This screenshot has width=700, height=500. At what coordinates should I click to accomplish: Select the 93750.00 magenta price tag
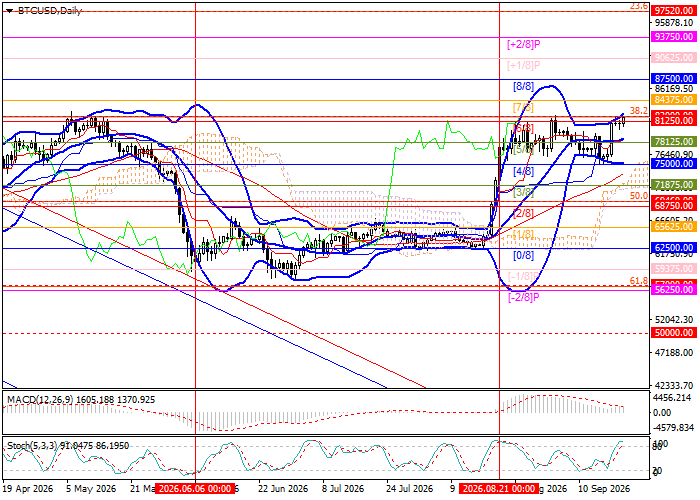point(674,37)
